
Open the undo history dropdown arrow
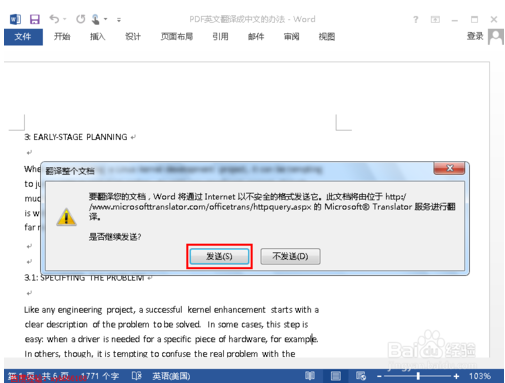[65, 19]
